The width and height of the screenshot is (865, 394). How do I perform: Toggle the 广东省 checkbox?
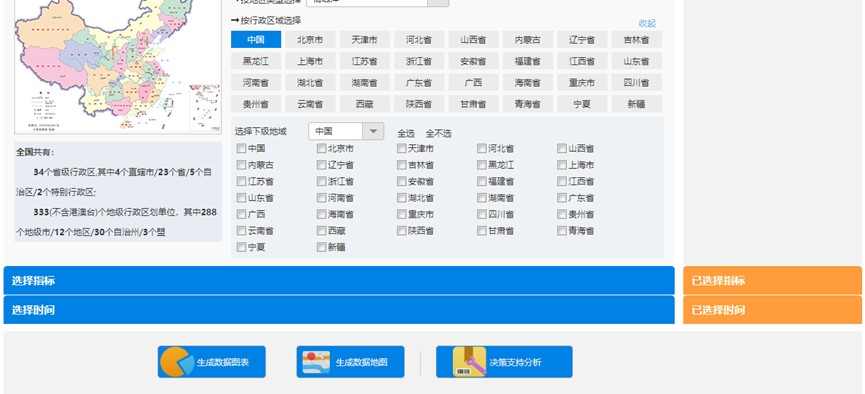(562, 198)
